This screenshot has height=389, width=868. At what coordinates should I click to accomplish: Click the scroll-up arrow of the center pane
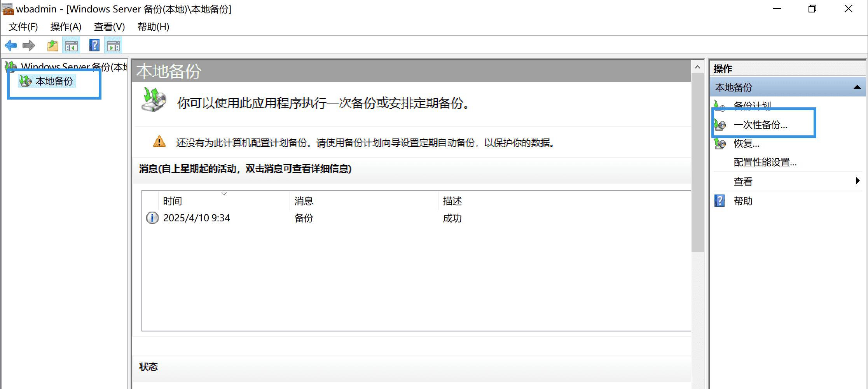pyautogui.click(x=697, y=67)
